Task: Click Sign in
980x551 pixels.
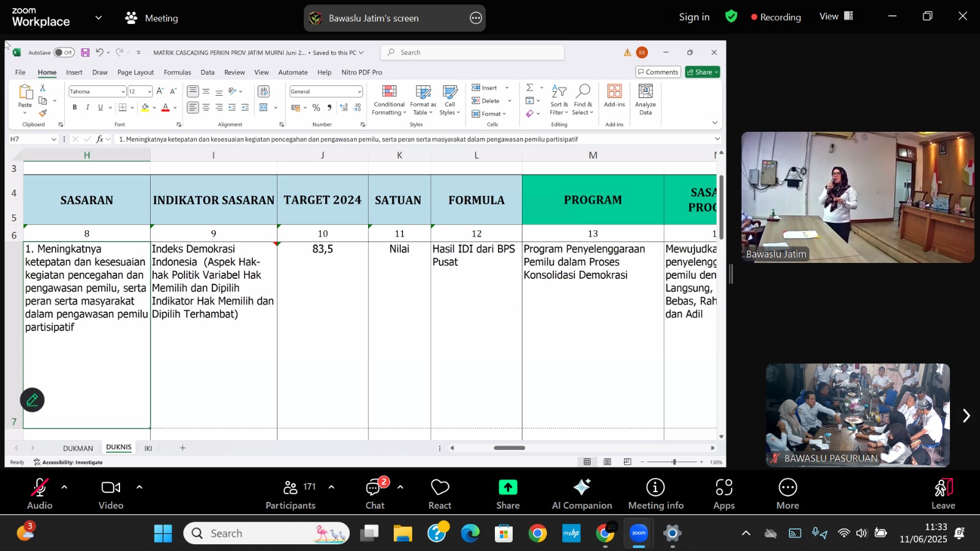Action: pyautogui.click(x=694, y=17)
